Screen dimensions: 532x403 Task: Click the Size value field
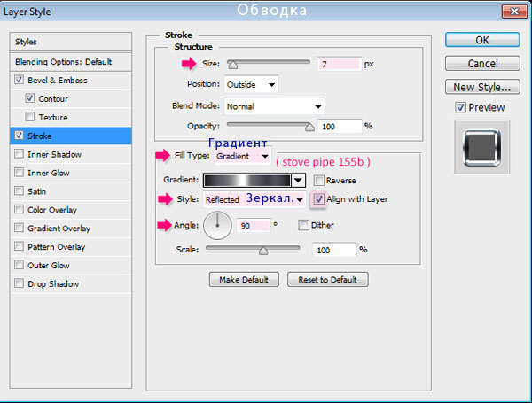coord(340,64)
